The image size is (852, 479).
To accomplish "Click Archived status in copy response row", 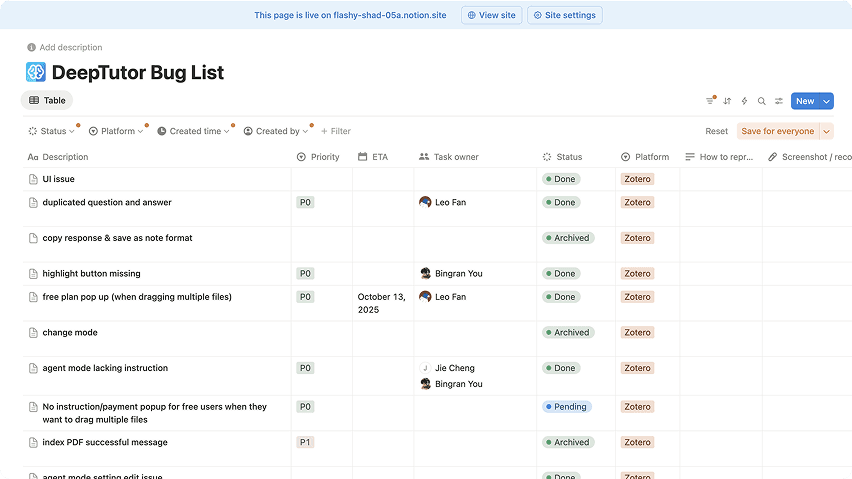I will point(568,238).
